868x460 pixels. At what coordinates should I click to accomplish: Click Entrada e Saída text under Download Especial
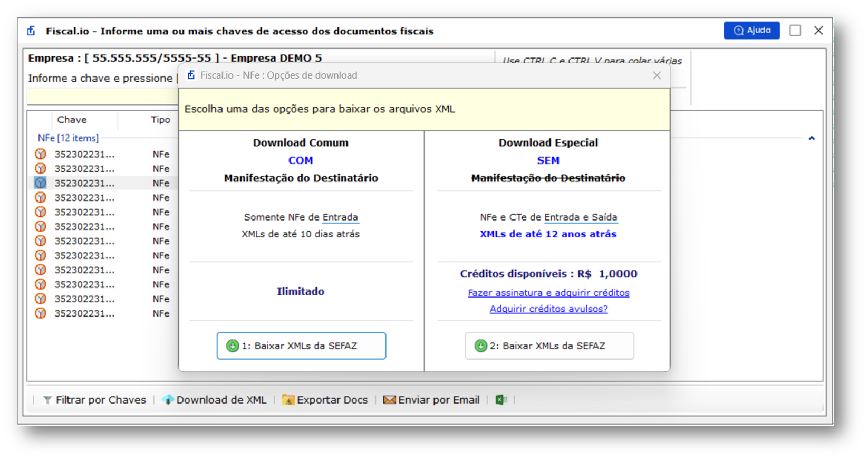click(x=581, y=217)
